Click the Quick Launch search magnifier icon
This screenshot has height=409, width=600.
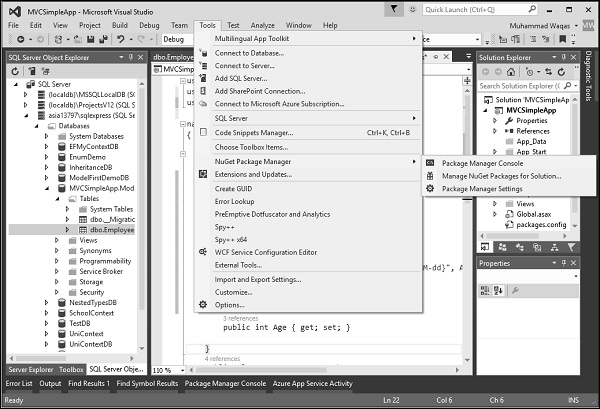[x=532, y=9]
